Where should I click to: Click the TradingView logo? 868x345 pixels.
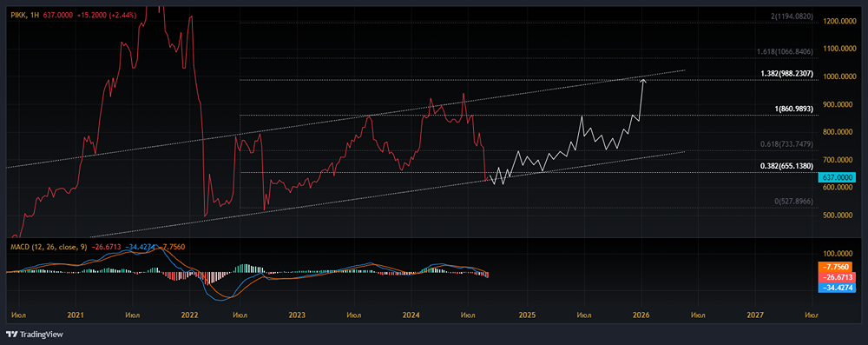point(35,335)
